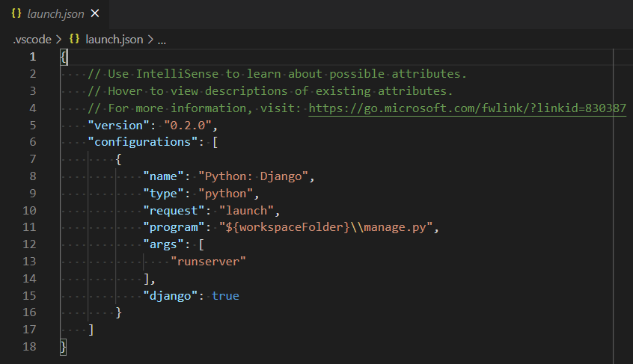633x364 pixels.
Task: Click the opening brace on line 7
Action: [x=118, y=160]
